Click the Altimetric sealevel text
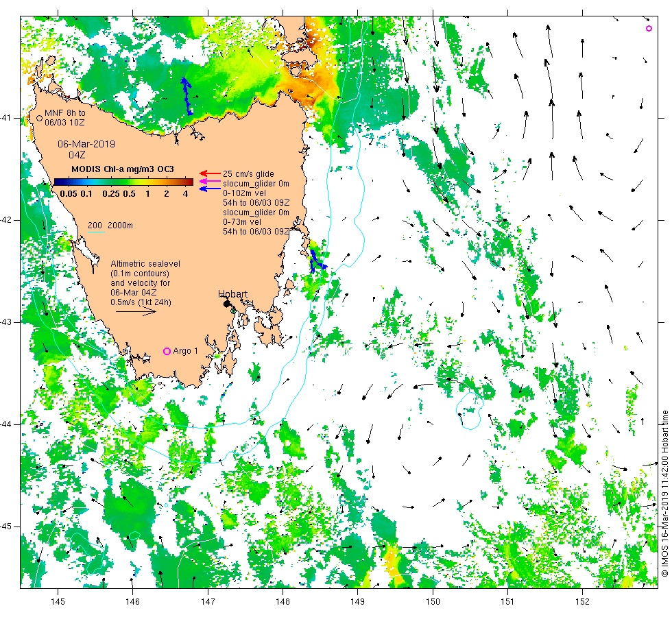Screen dimensions: 672x617 145,264
